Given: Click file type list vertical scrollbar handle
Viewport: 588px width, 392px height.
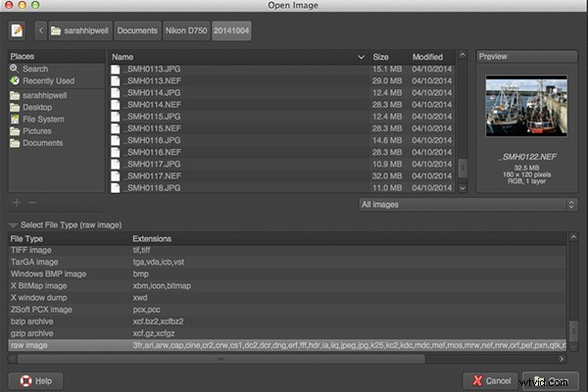Looking at the screenshot, I should point(573,330).
